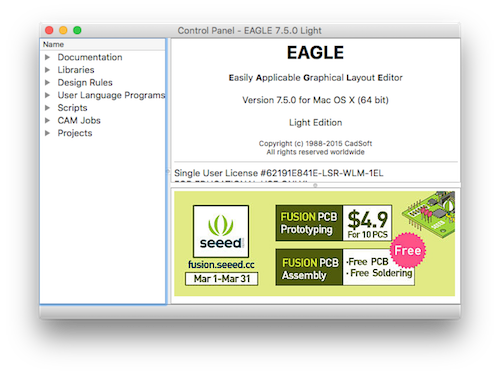500x375 pixels.
Task: Select the Documentation entry
Action: [90, 57]
